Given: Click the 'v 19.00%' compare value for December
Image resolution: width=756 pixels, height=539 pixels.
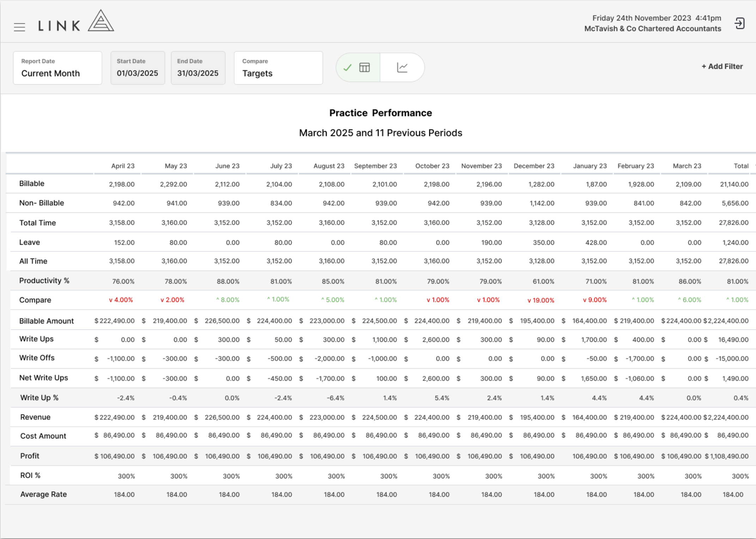Looking at the screenshot, I should pos(541,300).
